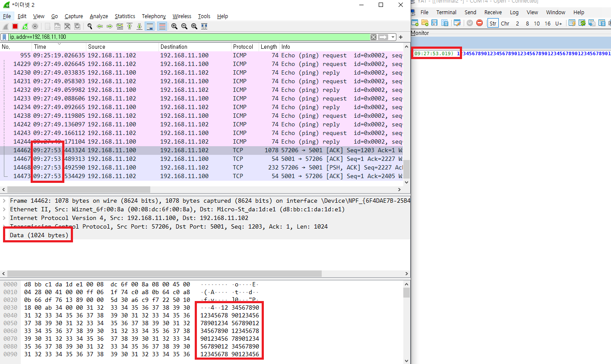Save terminal icon in YAT toolbar
The height and width of the screenshot is (364, 611).
click(x=434, y=23)
